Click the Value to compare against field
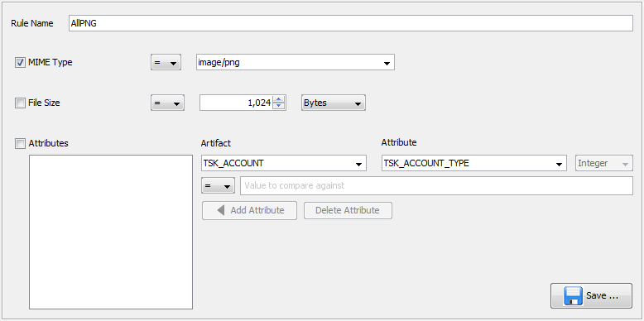 tap(436, 185)
